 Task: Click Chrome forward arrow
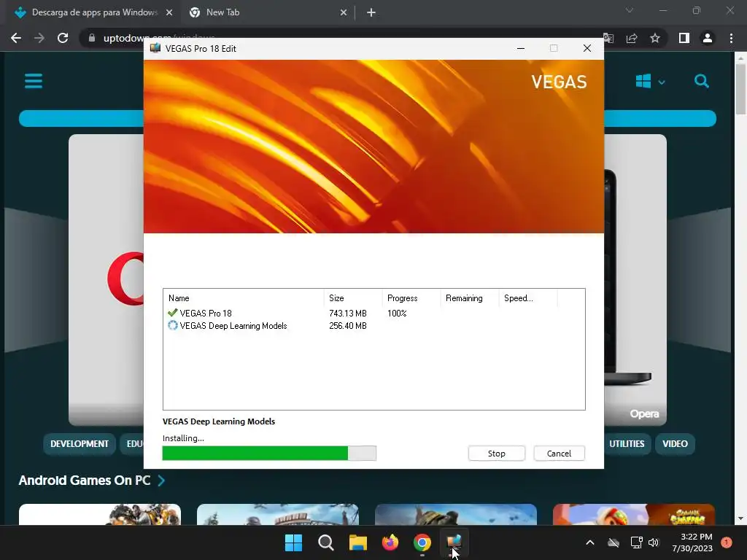39,38
